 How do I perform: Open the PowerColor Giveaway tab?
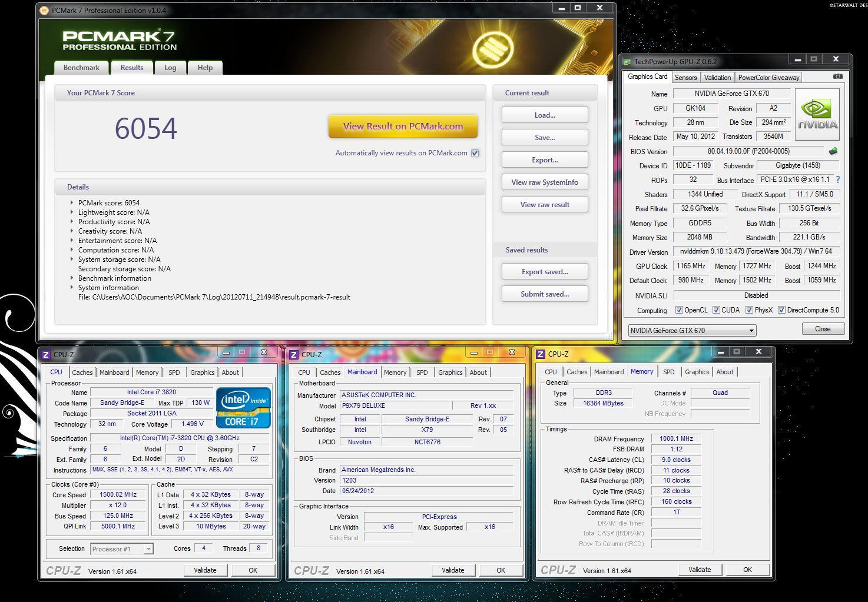click(768, 78)
